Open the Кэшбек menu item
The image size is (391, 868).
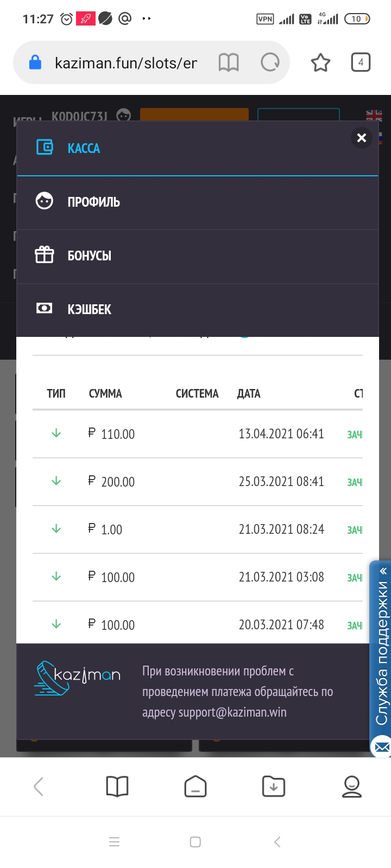click(x=89, y=309)
